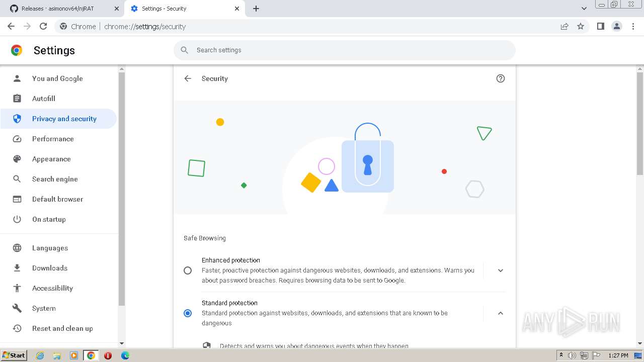The height and width of the screenshot is (362, 644).
Task: Open You and Google settings
Action: pyautogui.click(x=57, y=78)
